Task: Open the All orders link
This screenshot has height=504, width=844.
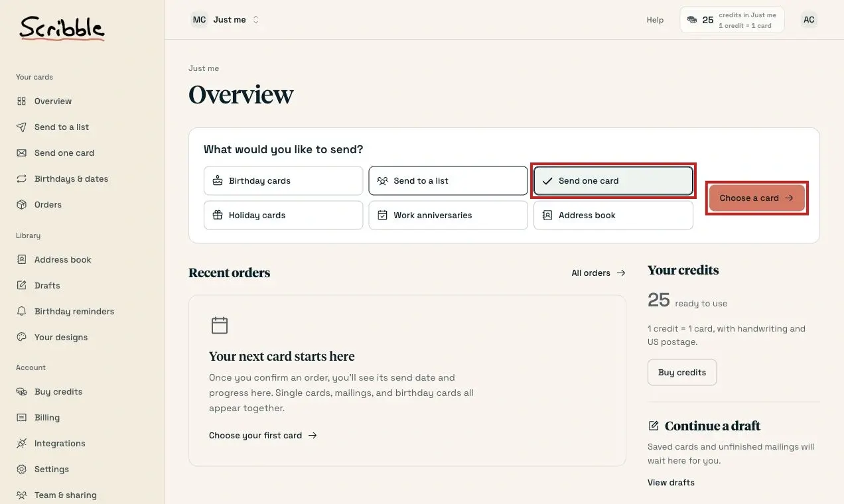Action: click(x=598, y=273)
